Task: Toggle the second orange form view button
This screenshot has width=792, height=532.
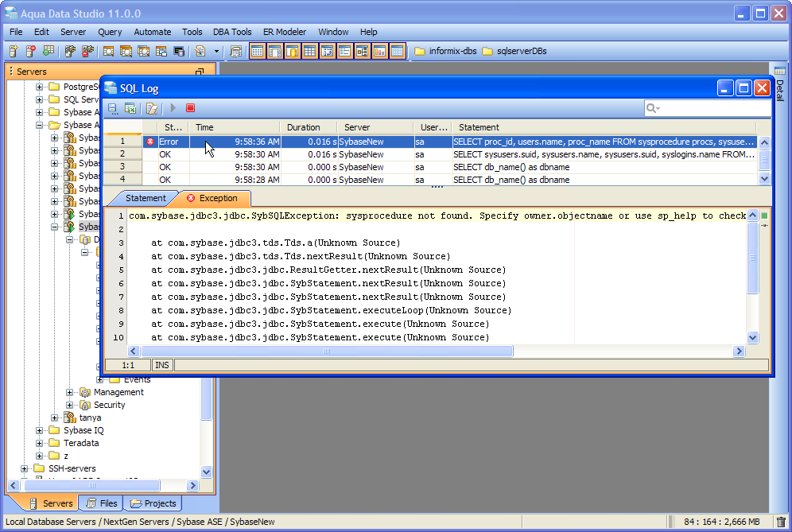Action: (x=275, y=51)
